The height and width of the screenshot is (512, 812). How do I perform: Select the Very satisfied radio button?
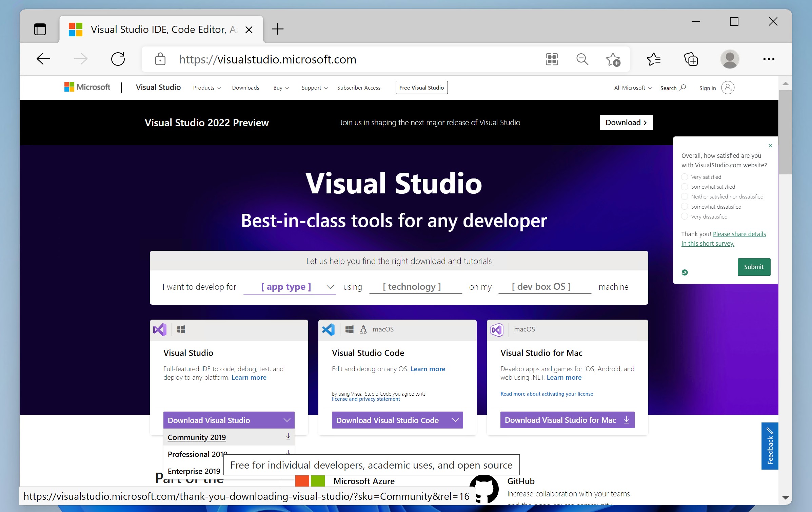[685, 177]
